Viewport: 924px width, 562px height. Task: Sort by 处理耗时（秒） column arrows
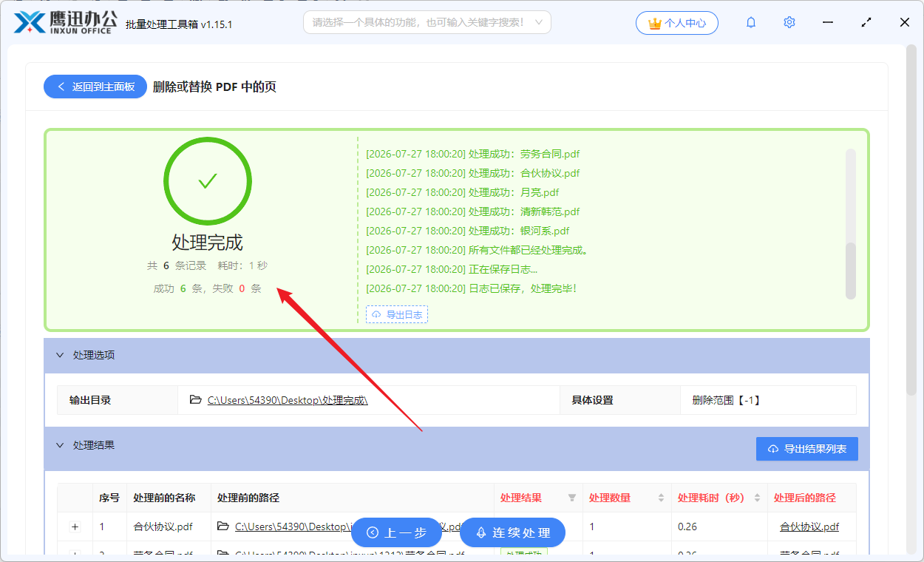(757, 498)
